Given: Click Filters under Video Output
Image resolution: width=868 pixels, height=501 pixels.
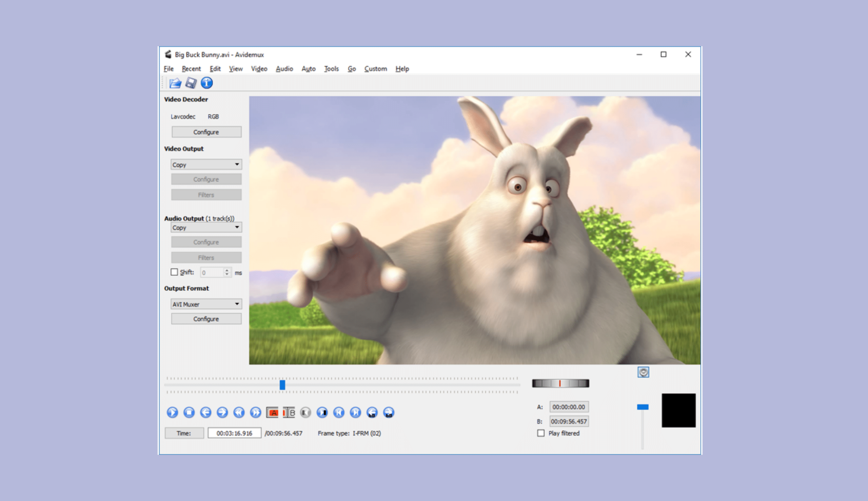Looking at the screenshot, I should 206,195.
